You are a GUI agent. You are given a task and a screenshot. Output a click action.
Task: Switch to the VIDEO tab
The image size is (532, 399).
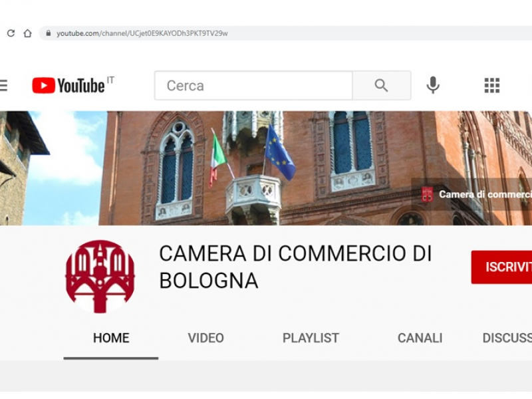point(205,338)
